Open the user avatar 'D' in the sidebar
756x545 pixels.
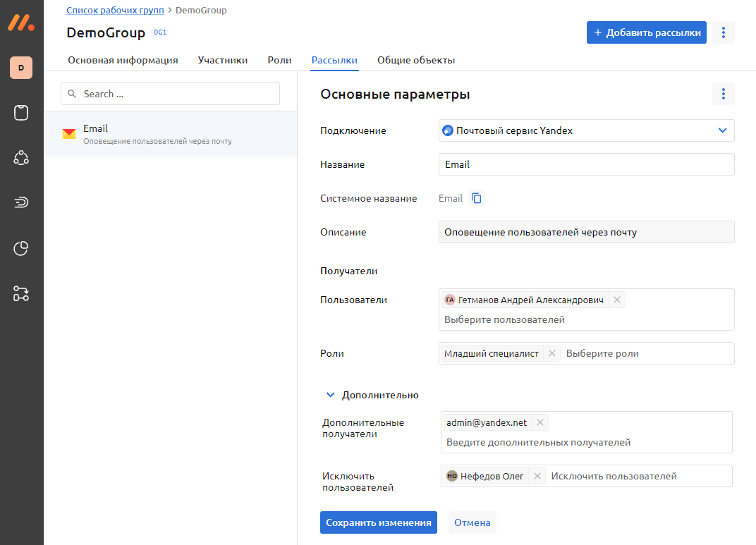(21, 68)
